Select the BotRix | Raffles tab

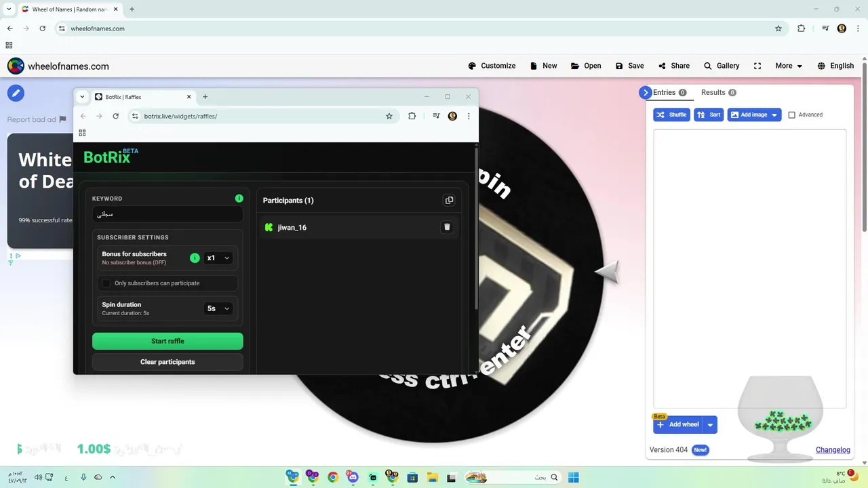tap(142, 97)
